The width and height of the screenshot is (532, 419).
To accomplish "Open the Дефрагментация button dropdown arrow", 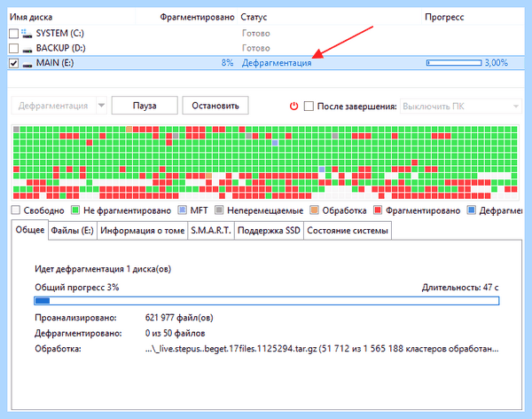I will click(101, 106).
